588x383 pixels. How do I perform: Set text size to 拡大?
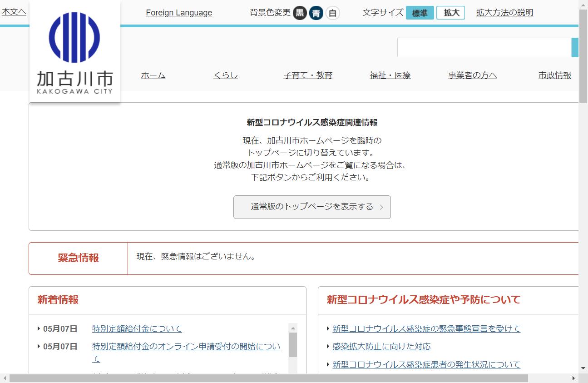point(450,13)
